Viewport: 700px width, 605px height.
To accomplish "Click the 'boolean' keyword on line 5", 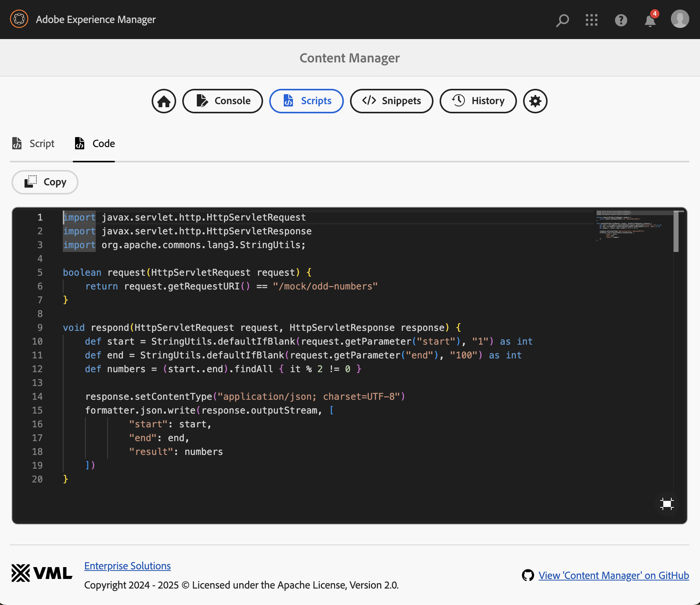I will [x=82, y=273].
